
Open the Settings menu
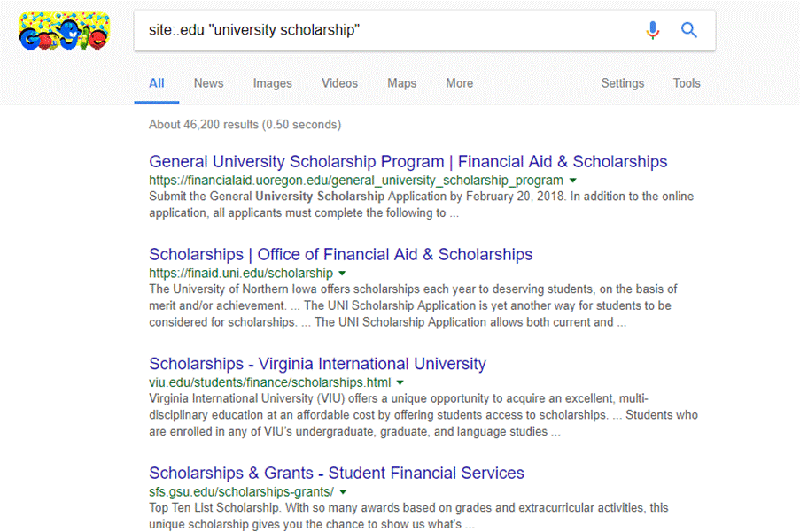pos(622,83)
